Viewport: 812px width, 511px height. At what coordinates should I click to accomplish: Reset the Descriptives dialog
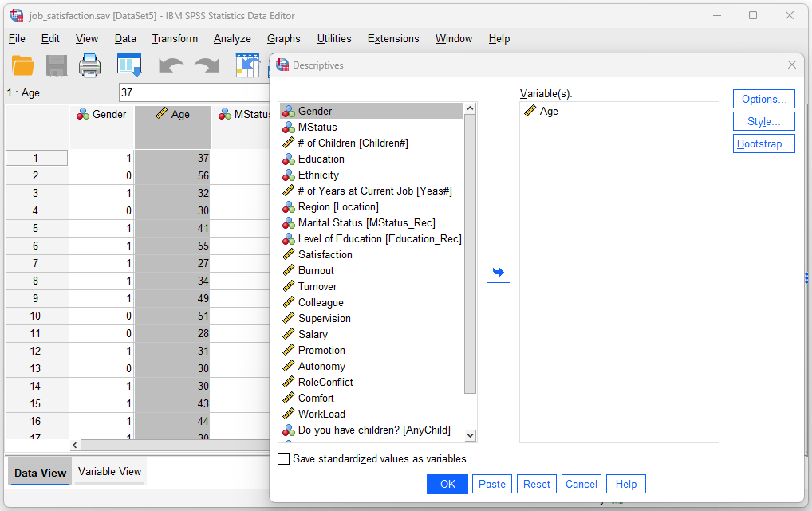pos(536,484)
